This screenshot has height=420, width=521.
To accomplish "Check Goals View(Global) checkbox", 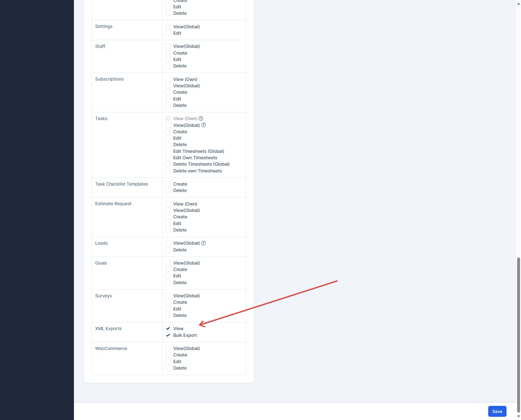I will tap(168, 263).
